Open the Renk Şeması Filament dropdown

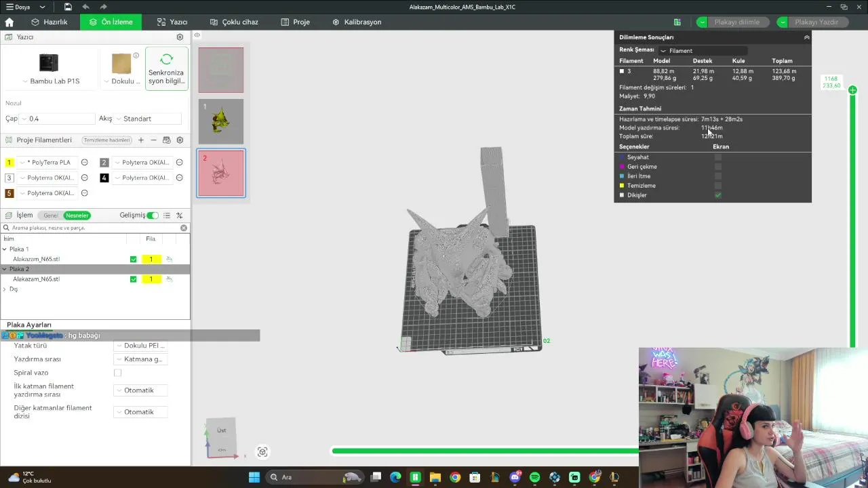click(703, 51)
